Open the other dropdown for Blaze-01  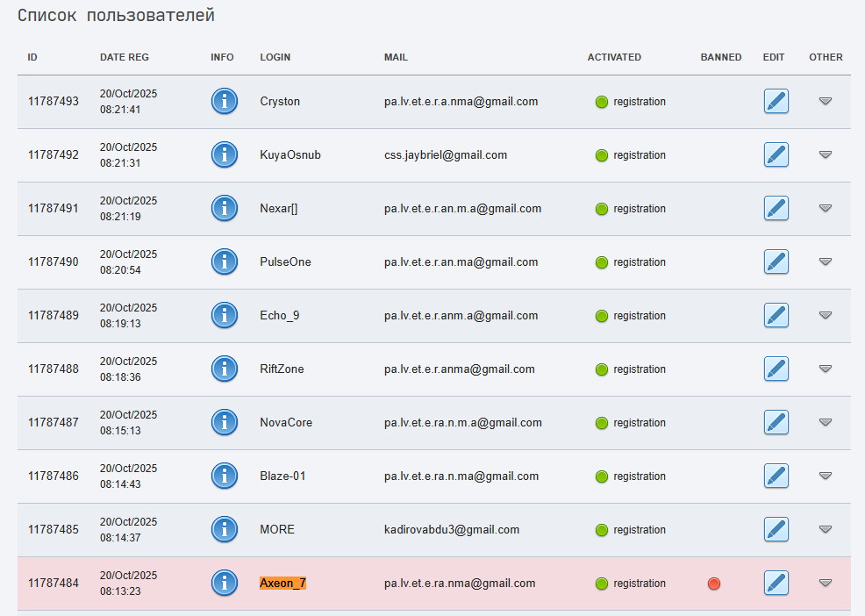[x=825, y=476]
